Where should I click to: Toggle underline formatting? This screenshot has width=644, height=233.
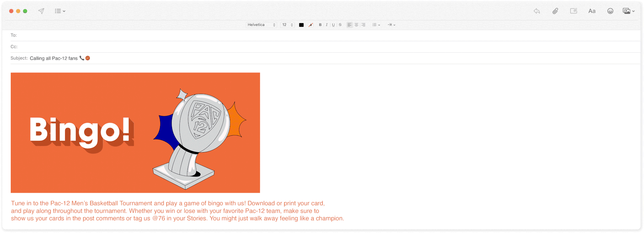click(333, 25)
